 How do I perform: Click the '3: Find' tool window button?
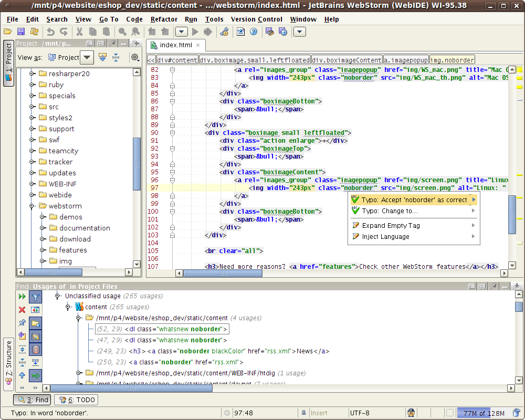(33, 400)
